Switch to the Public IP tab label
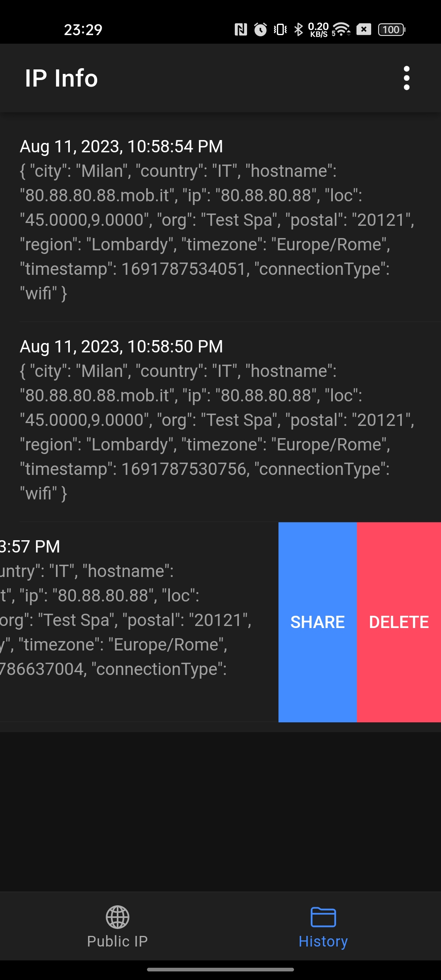 click(x=118, y=941)
